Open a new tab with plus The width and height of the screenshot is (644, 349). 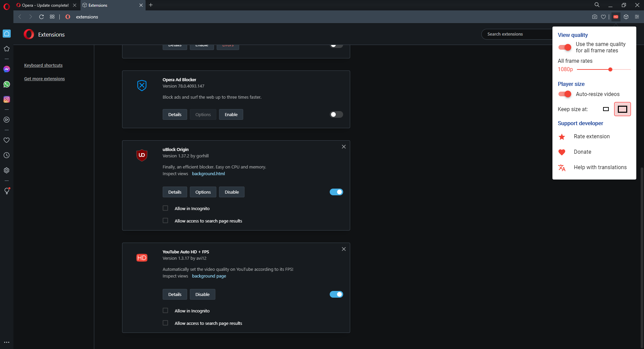tap(151, 5)
